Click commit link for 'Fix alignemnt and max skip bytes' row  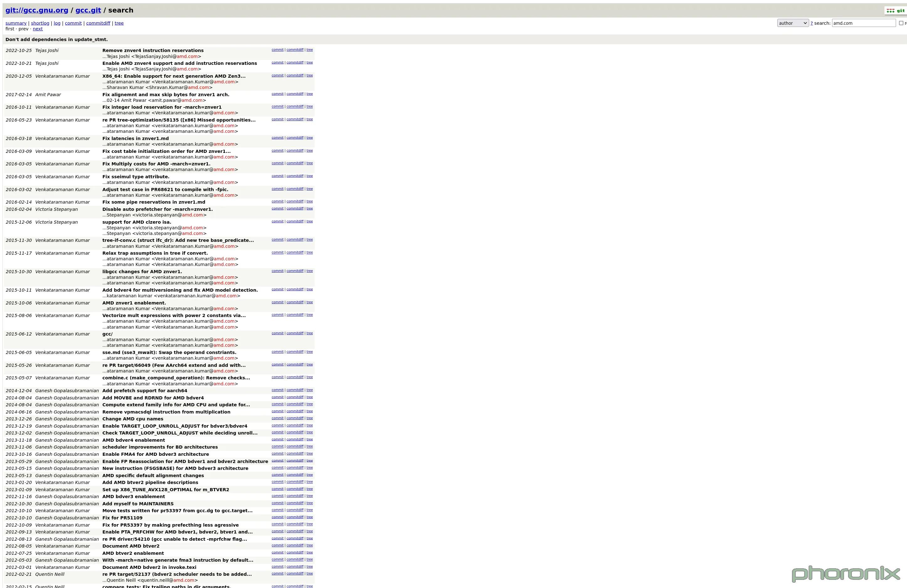(x=277, y=94)
